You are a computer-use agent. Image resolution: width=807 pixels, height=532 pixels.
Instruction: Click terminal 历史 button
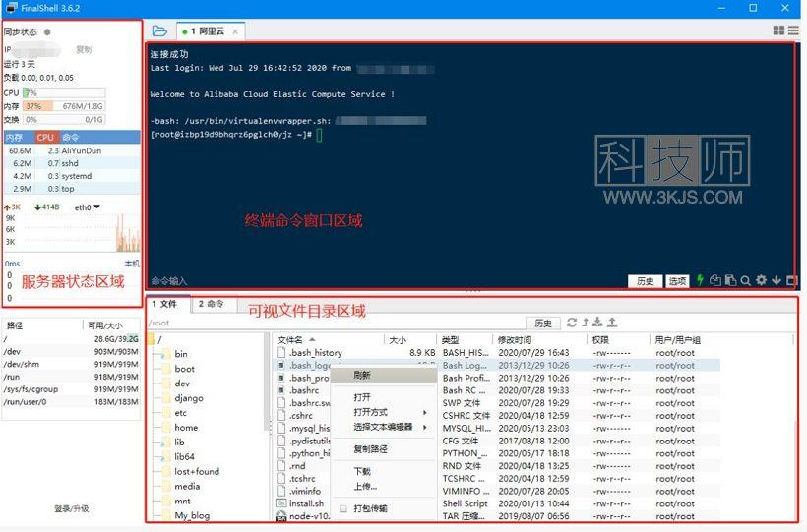coord(645,281)
